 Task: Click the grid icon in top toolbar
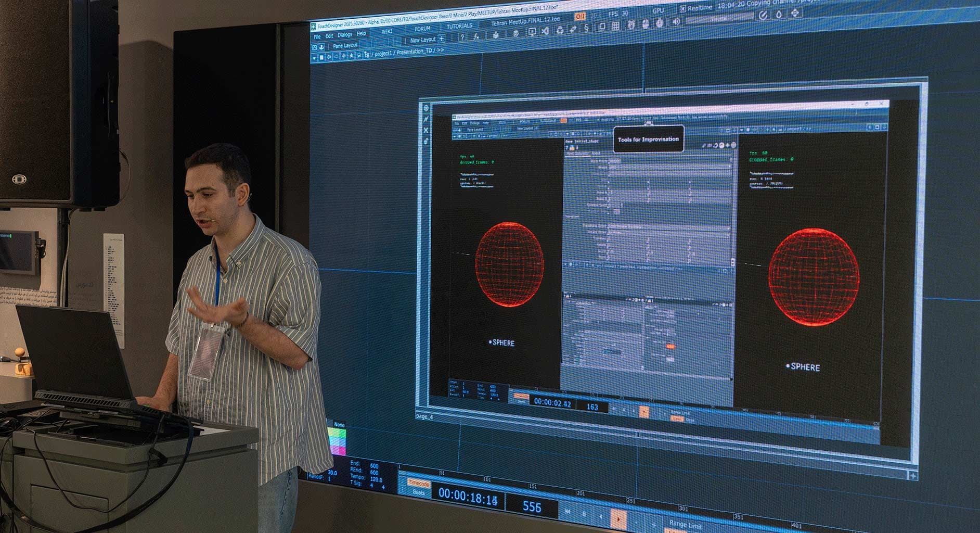[x=615, y=26]
